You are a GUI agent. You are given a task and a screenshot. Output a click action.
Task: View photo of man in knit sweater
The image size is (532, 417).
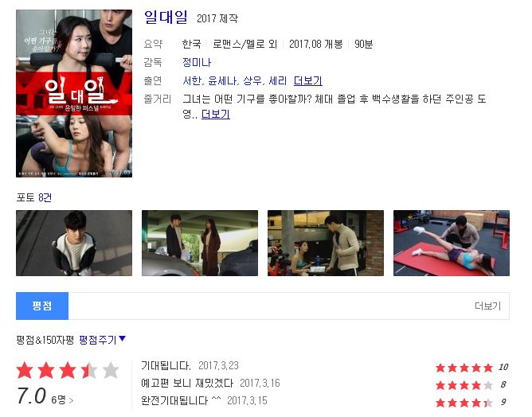74,243
